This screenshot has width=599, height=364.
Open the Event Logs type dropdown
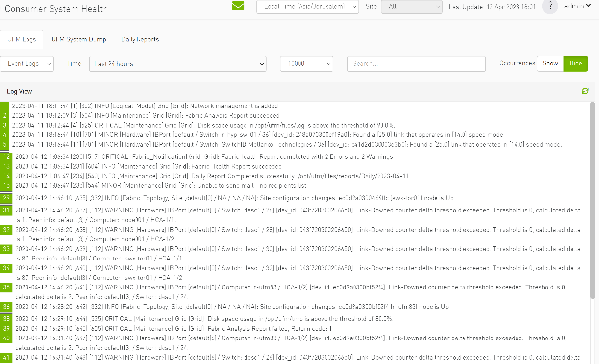coord(27,64)
